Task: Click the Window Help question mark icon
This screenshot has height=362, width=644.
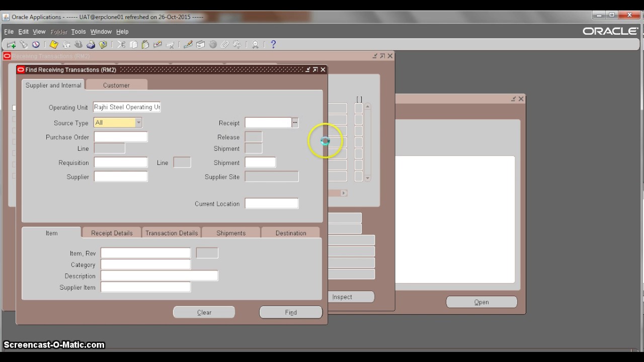Action: (x=273, y=45)
